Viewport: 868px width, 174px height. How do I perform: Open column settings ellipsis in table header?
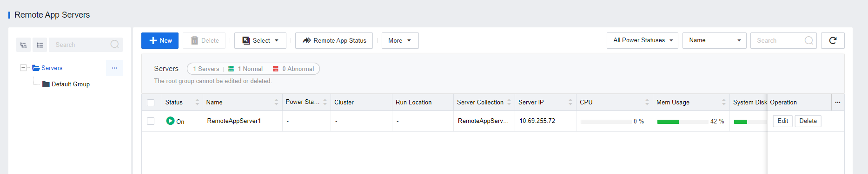pyautogui.click(x=838, y=102)
